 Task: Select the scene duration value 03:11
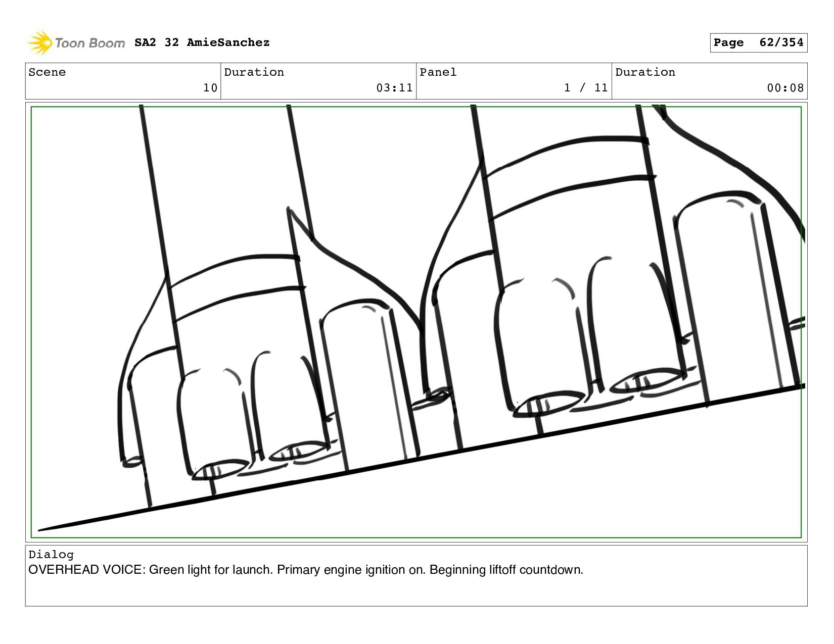(394, 88)
